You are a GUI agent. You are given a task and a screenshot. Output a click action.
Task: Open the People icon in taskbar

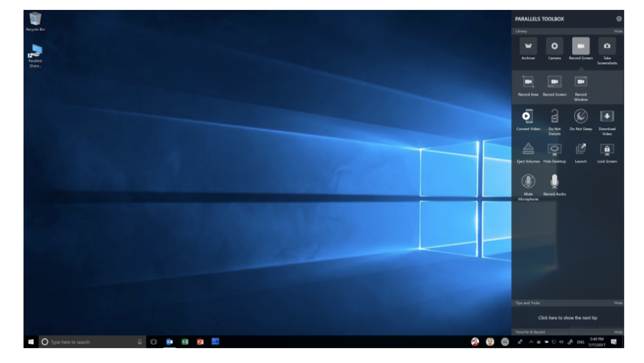(x=520, y=341)
